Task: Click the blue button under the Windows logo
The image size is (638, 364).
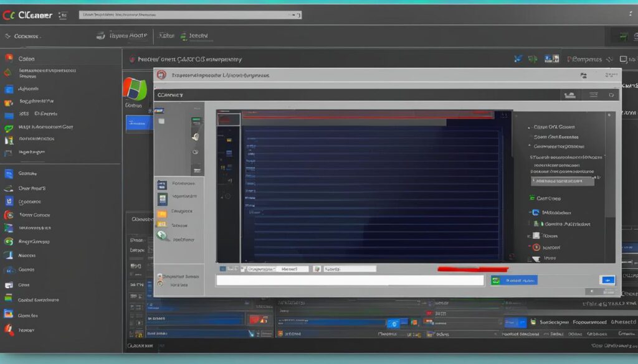Action: (140, 123)
